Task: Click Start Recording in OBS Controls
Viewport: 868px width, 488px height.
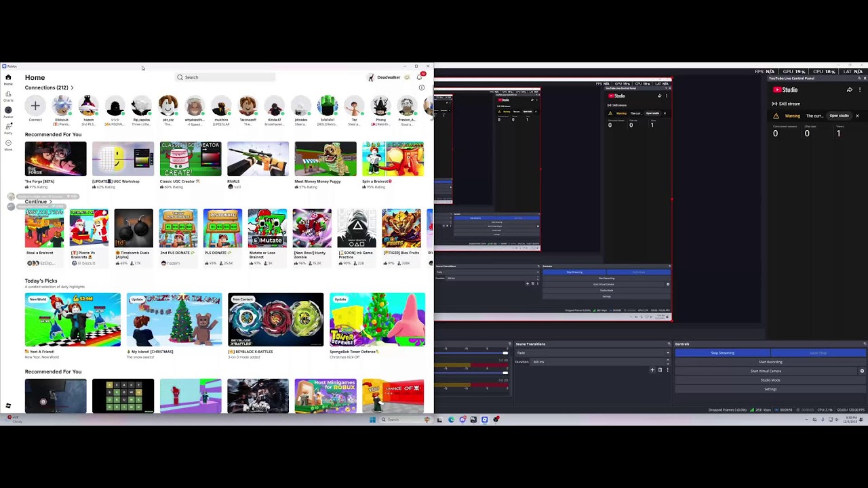Action: click(x=770, y=362)
